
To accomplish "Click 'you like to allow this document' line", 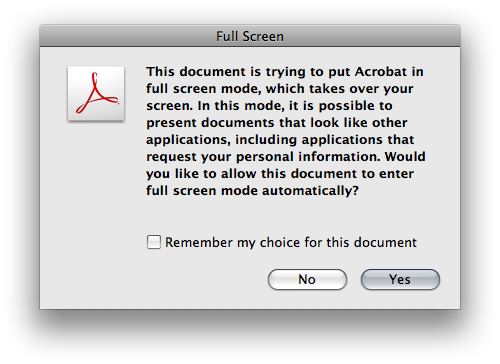I will point(280,174).
